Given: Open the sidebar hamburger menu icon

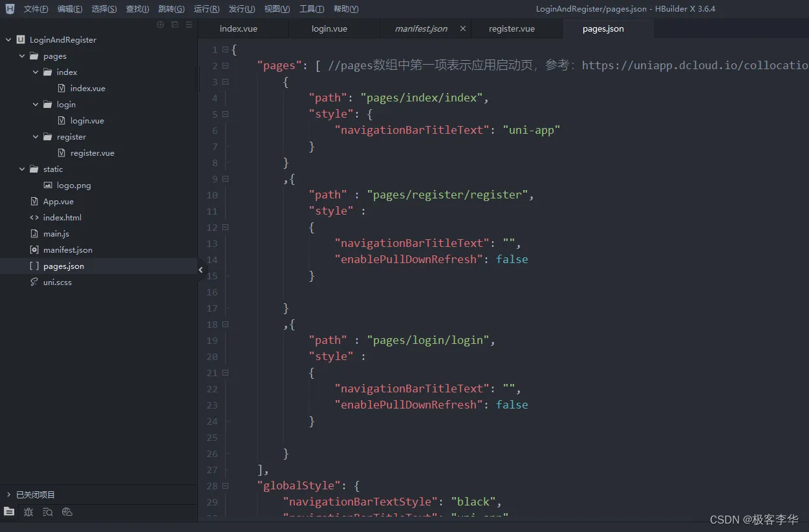Looking at the screenshot, I should [189, 25].
